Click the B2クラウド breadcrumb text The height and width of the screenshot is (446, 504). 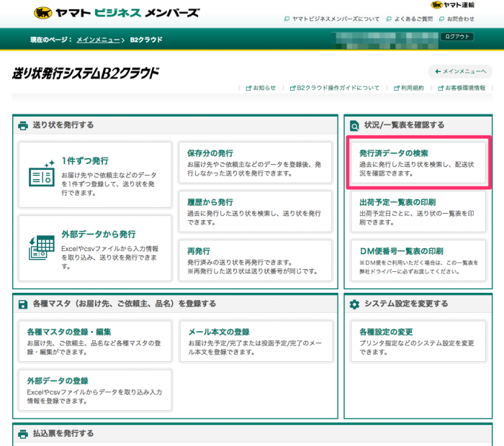[x=146, y=40]
